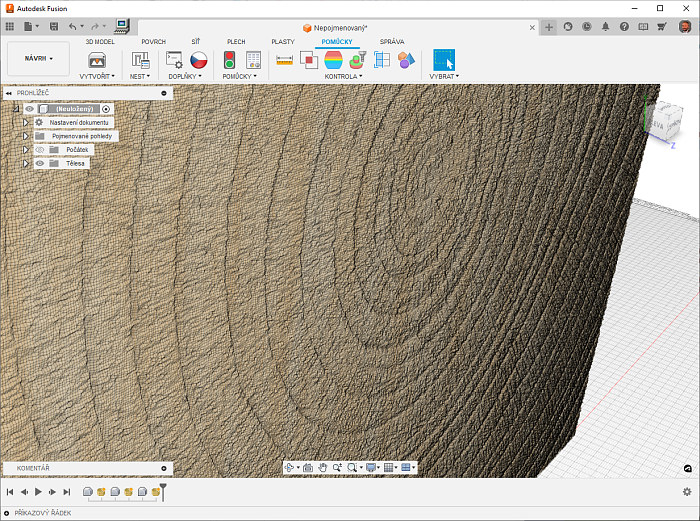Viewport: 700px width, 521px height.
Task: Expand the Počátek tree node
Action: click(25, 150)
